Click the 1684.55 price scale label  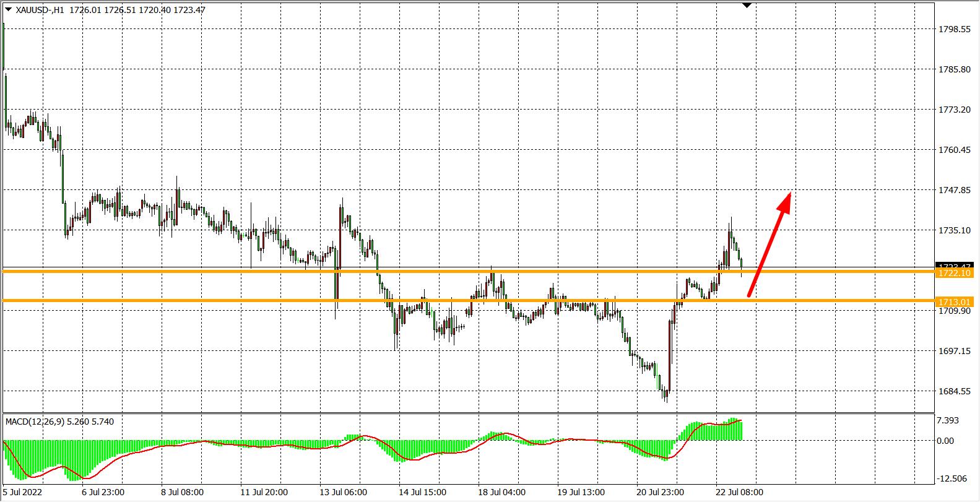coord(955,391)
